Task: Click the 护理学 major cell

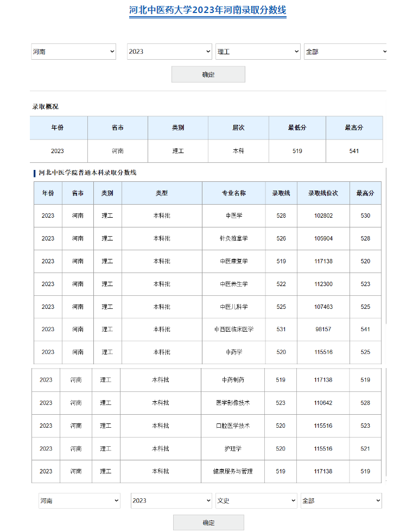Action: coord(233,448)
